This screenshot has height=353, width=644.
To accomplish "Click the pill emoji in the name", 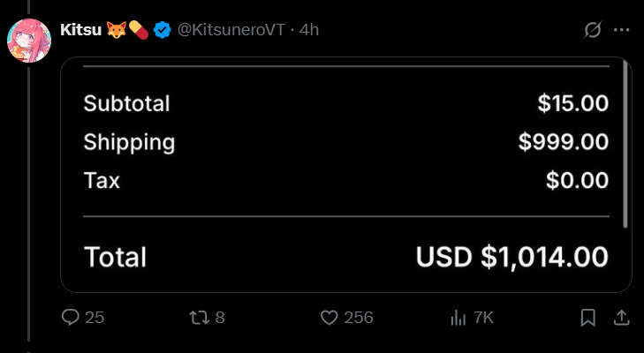I will click(x=138, y=30).
